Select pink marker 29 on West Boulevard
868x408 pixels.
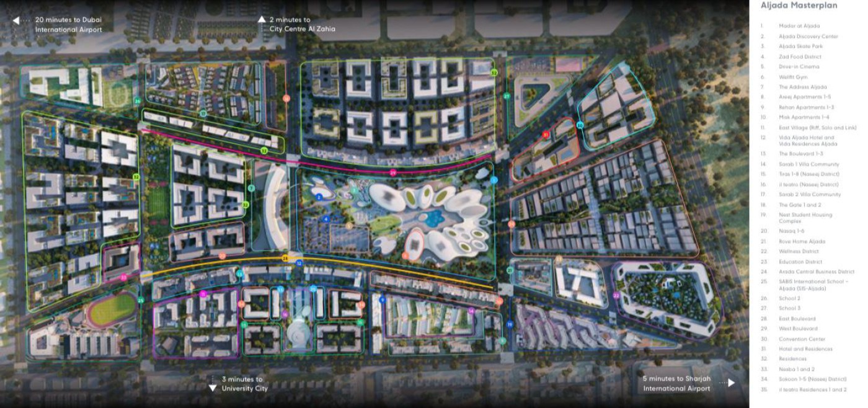click(x=392, y=172)
